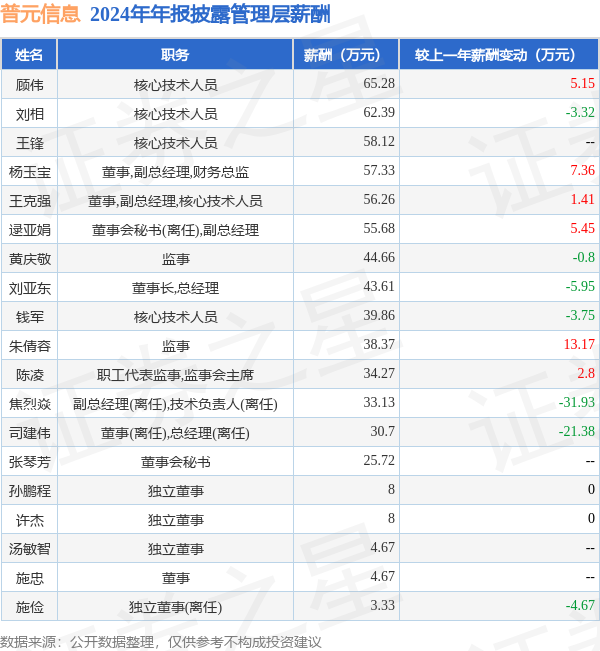Viewport: 600px width, 651px height.
Task: Select the name 逯亚娟
Action: (29, 230)
